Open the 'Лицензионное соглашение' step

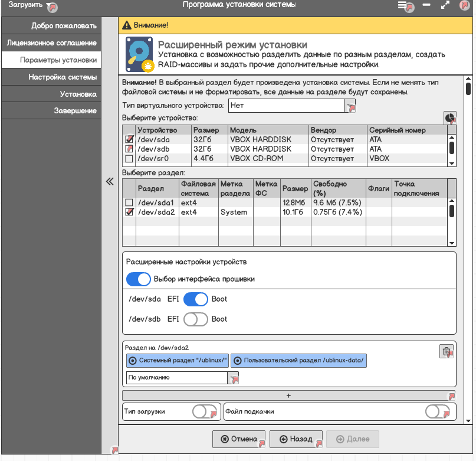coord(51,43)
